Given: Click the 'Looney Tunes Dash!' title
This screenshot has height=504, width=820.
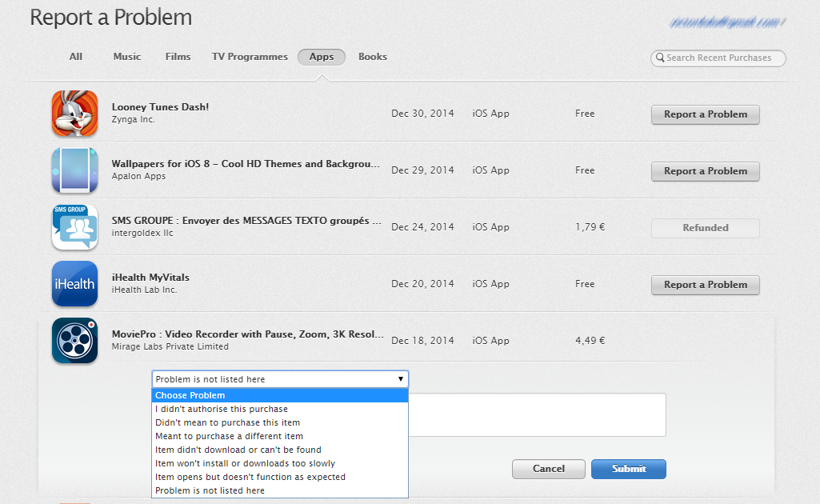Looking at the screenshot, I should 160,107.
